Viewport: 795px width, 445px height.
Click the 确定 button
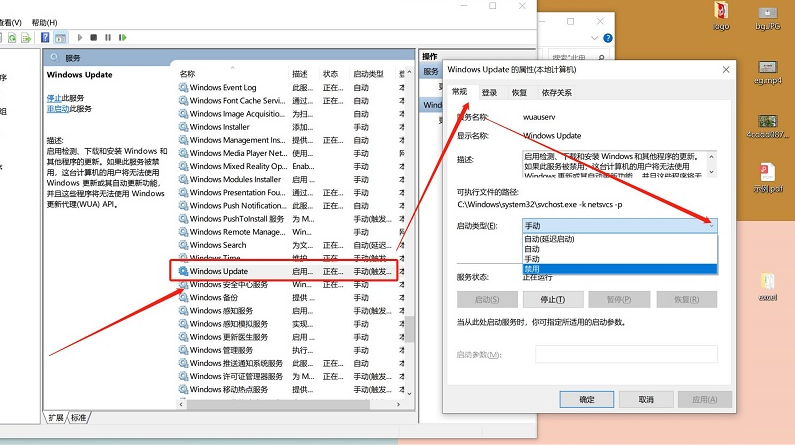pyautogui.click(x=587, y=399)
